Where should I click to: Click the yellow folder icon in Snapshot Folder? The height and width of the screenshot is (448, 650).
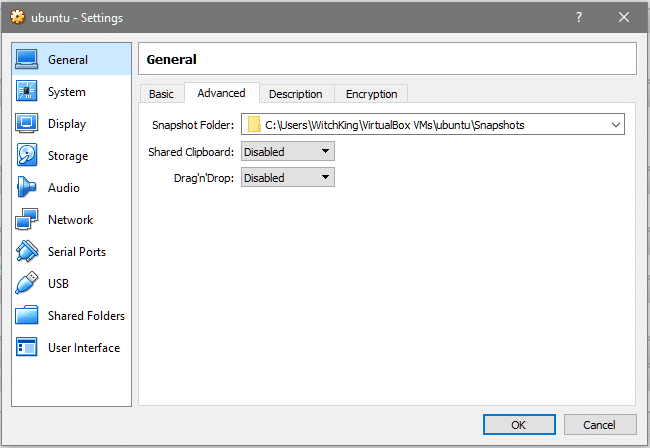[254, 125]
